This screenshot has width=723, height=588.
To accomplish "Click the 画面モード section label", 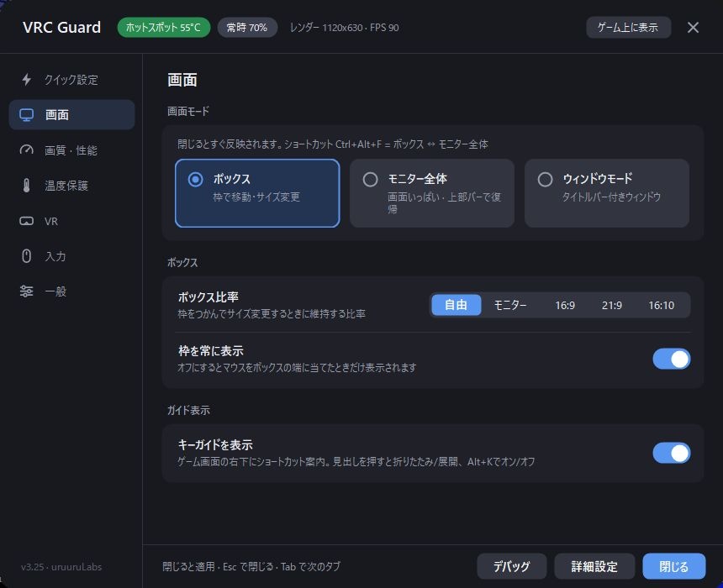I will point(188,111).
